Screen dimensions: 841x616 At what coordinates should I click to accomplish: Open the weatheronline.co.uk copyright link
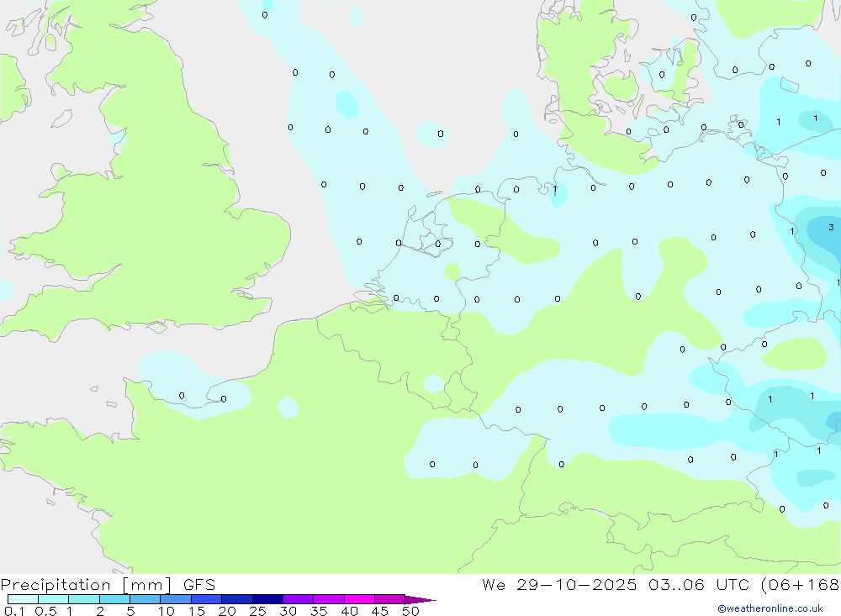[770, 608]
